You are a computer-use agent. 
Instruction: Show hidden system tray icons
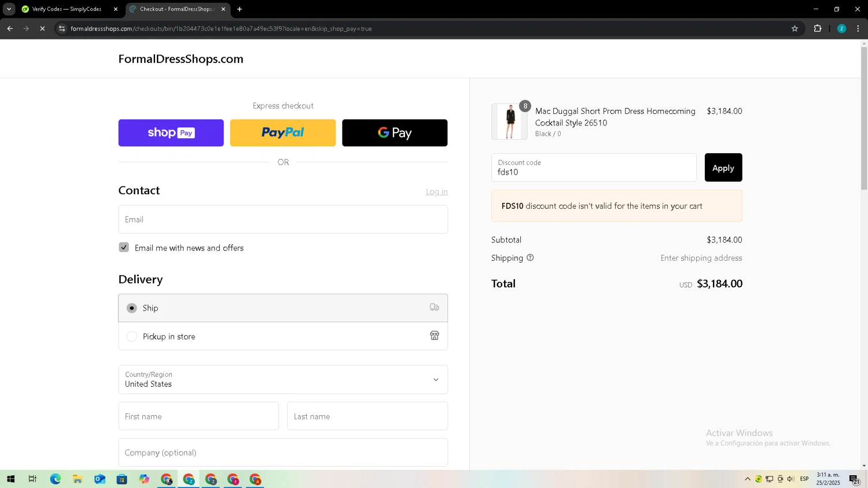coord(748,479)
